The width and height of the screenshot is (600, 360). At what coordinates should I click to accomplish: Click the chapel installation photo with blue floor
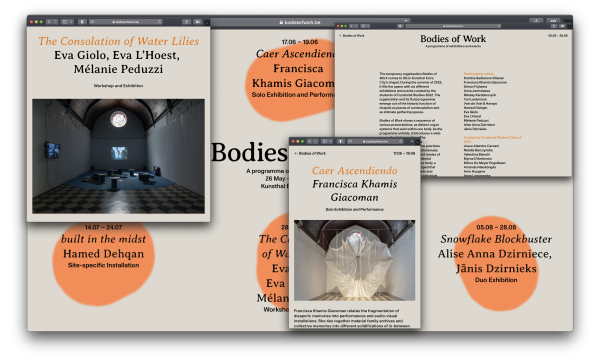[118, 156]
